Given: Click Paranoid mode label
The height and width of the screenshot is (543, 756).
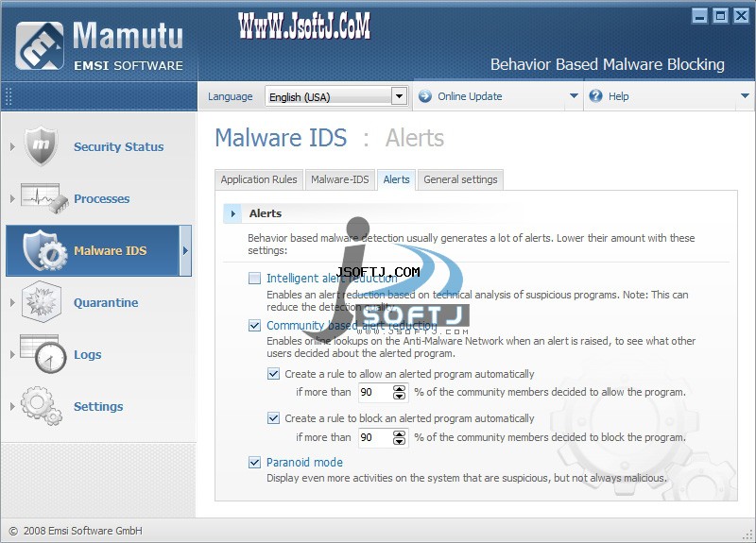Looking at the screenshot, I should (x=304, y=462).
